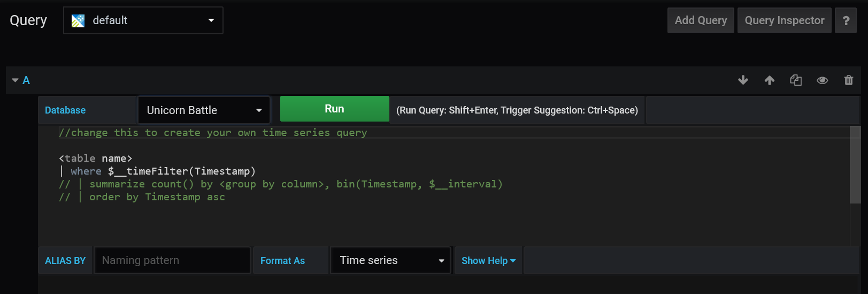The height and width of the screenshot is (294, 868).
Task: Collapse query row A
Action: (x=15, y=80)
